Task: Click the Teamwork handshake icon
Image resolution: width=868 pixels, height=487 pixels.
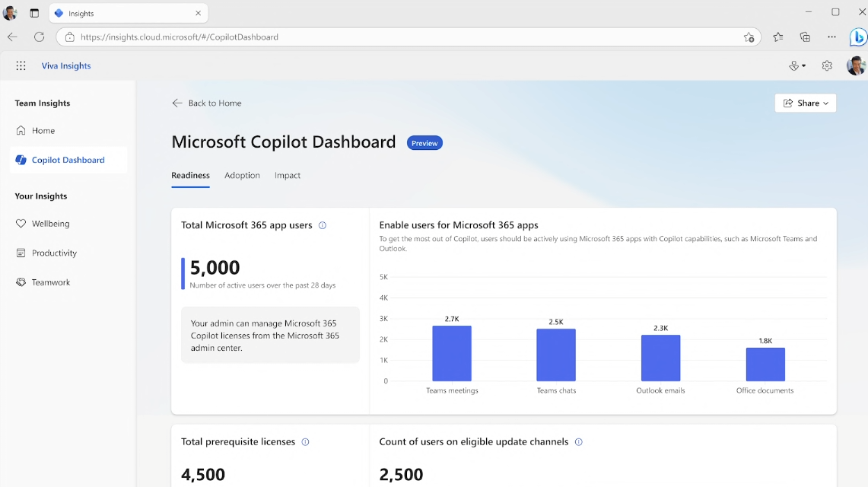Action: [x=21, y=282]
